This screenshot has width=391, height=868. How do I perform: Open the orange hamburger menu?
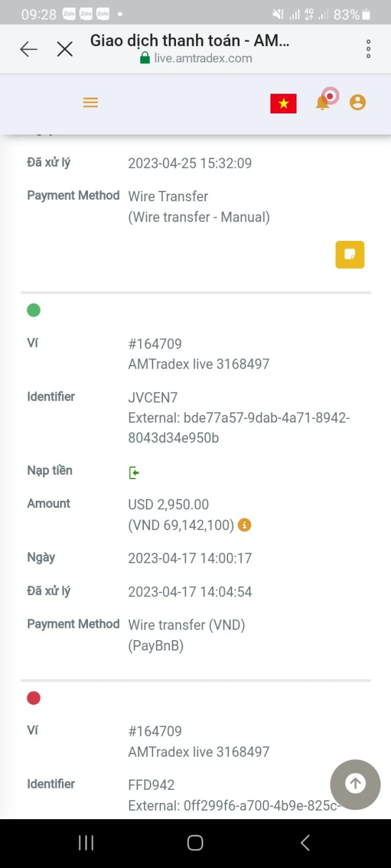[x=91, y=103]
